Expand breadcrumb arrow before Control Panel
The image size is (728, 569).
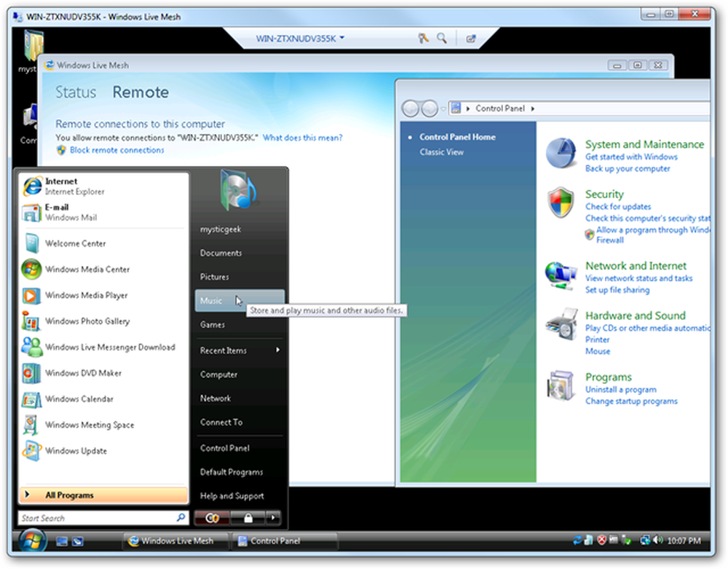pos(467,109)
